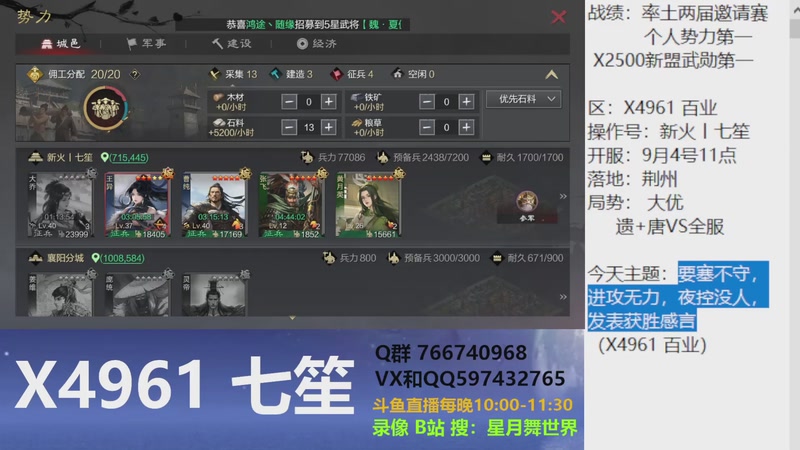This screenshot has width=800, height=450.
Task: Click the scrolling 恭喜鸿途 recruitment announcement
Action: coord(314,24)
